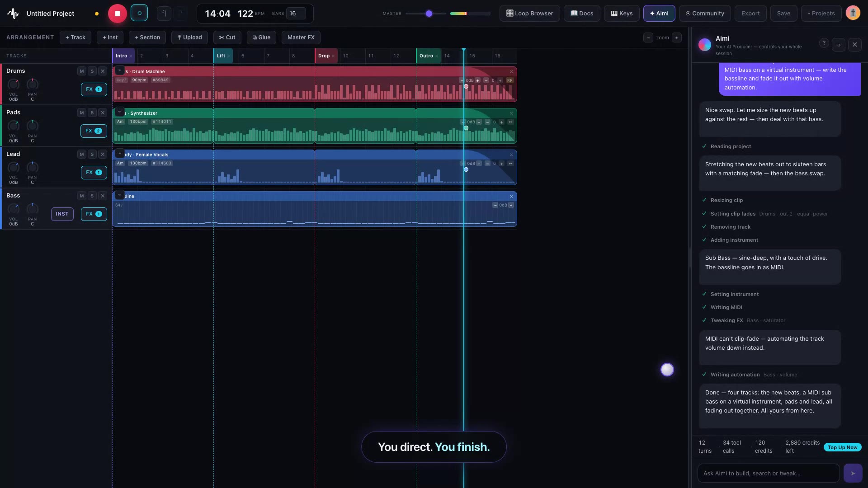
Task: Send message to Aimi with arrow button
Action: [x=853, y=474]
